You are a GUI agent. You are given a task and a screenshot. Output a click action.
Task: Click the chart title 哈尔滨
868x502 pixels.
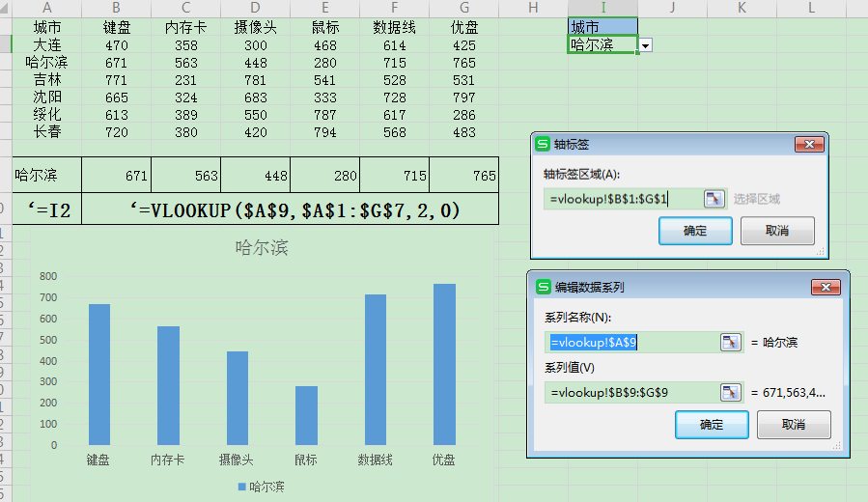click(x=262, y=247)
